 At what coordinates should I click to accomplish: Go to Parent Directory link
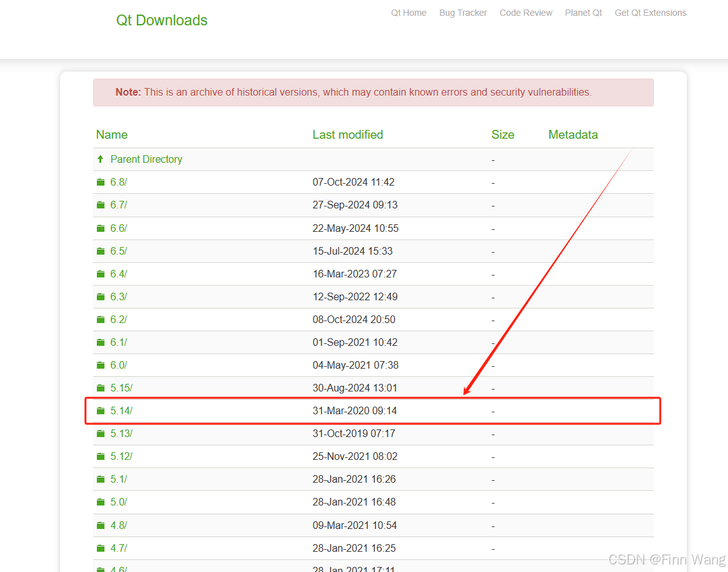[146, 160]
